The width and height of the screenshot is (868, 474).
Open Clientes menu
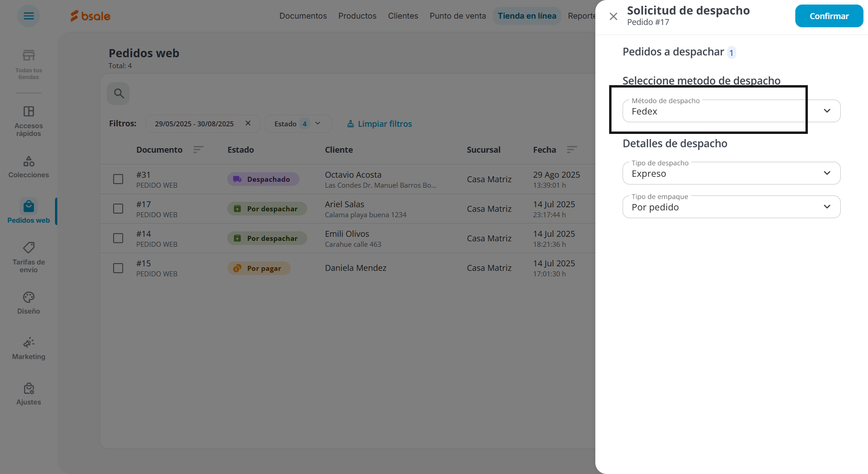coord(403,16)
